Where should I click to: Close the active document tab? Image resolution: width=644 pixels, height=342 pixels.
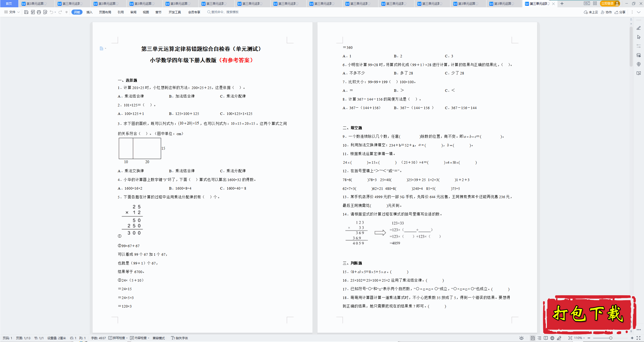click(x=553, y=4)
